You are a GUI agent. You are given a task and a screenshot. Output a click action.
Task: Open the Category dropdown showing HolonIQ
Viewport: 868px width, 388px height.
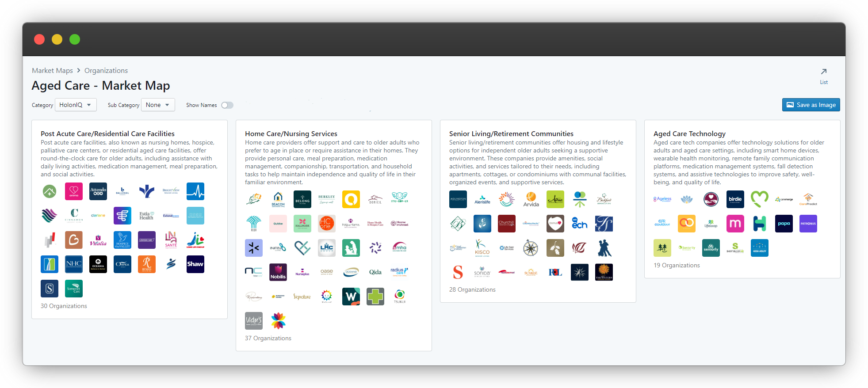76,105
